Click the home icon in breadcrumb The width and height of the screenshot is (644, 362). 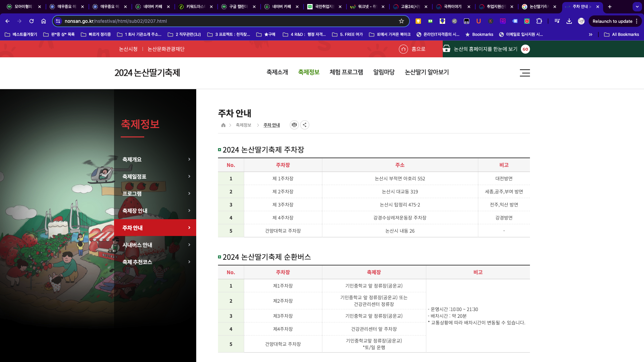point(223,125)
